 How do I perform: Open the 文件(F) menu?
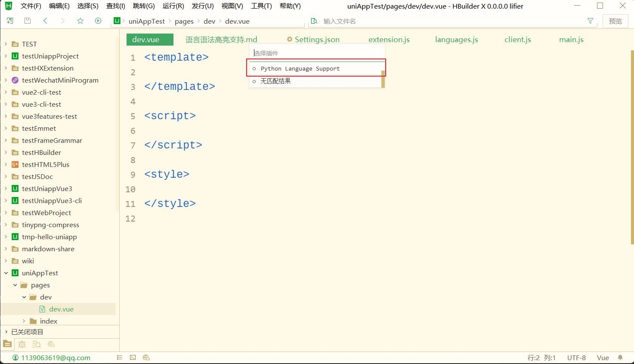[31, 6]
